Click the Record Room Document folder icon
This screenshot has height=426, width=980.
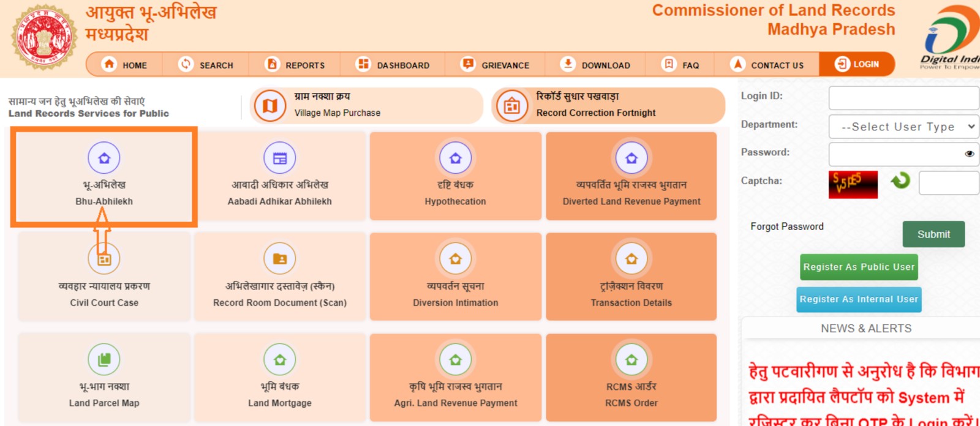coord(280,259)
